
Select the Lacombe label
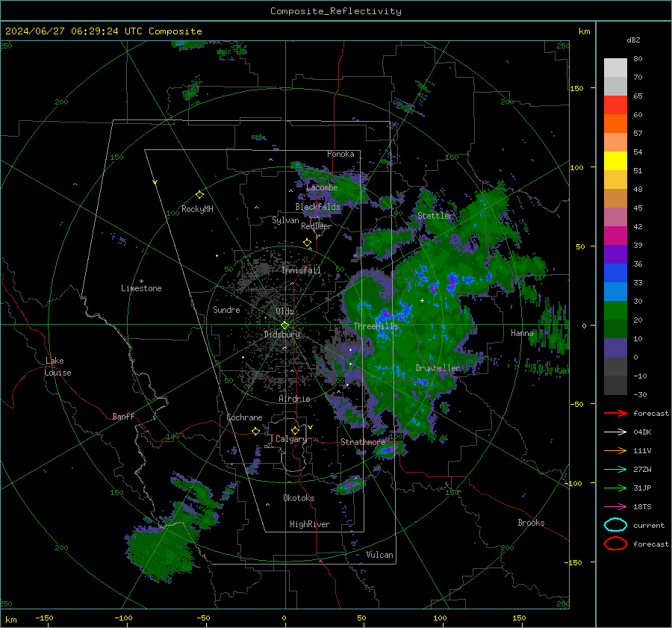point(322,187)
